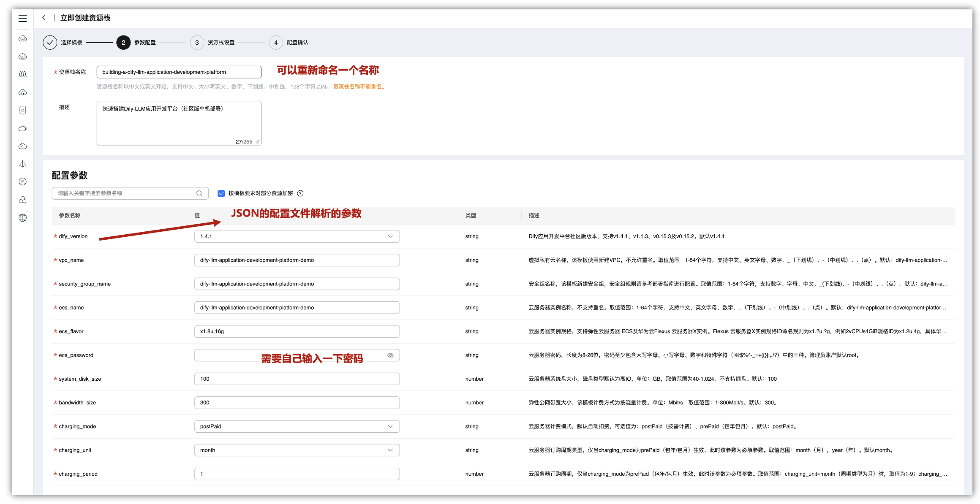Screen dimensions: 980x504
Task: Toggle password visibility for ecs_password
Action: coord(390,355)
